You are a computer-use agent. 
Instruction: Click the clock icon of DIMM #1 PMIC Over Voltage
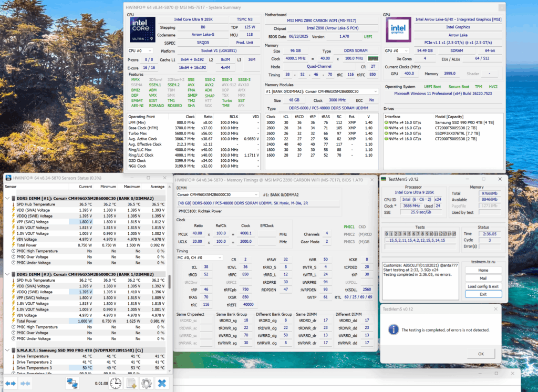14,257
